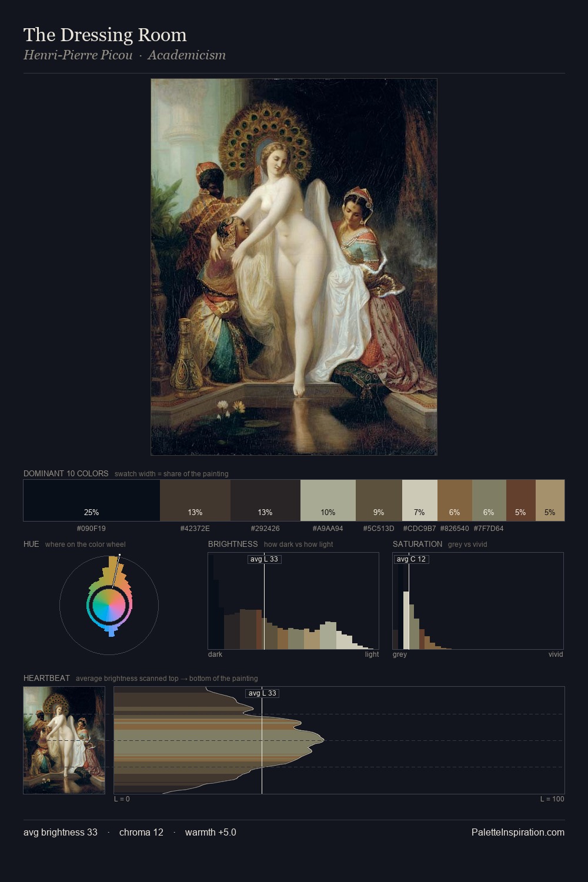Click hex code #292426
This screenshot has height=882, width=588.
click(x=265, y=529)
